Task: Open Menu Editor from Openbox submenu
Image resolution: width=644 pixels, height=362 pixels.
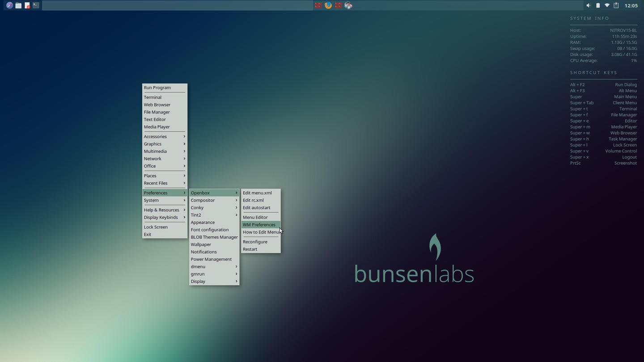Action: point(261,217)
